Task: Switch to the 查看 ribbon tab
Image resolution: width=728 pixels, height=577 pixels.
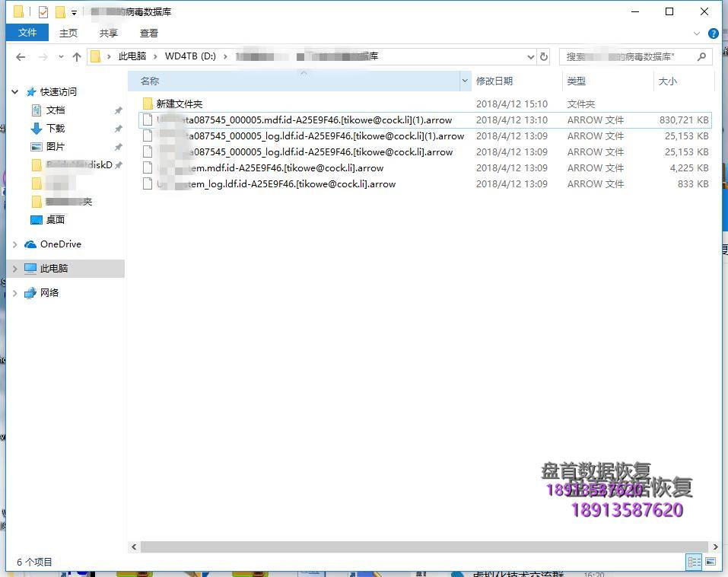Action: 149,33
